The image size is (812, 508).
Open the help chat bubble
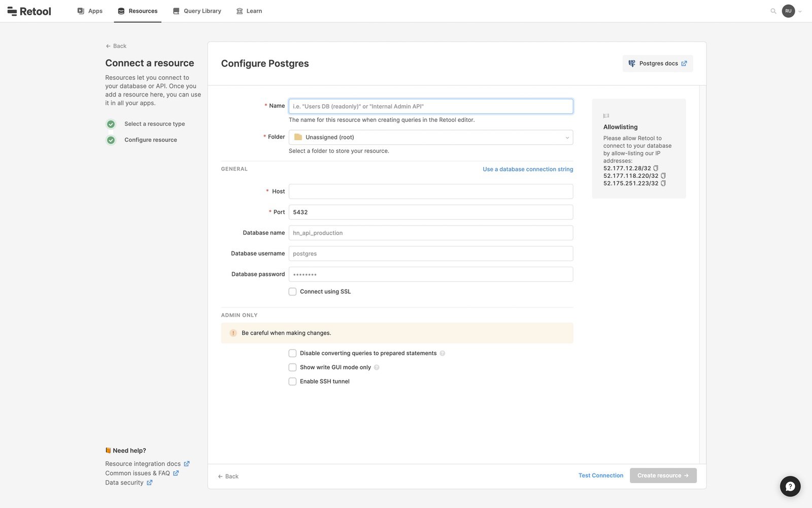790,486
